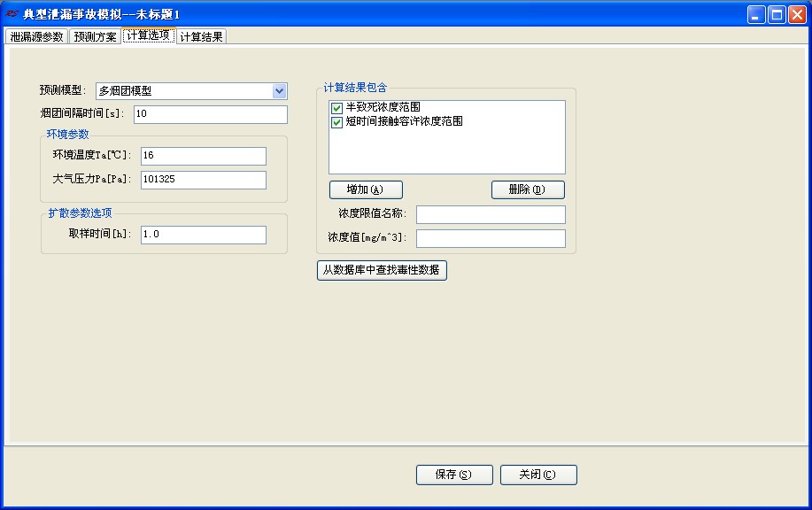Select the 计算选项 tab

tap(148, 35)
